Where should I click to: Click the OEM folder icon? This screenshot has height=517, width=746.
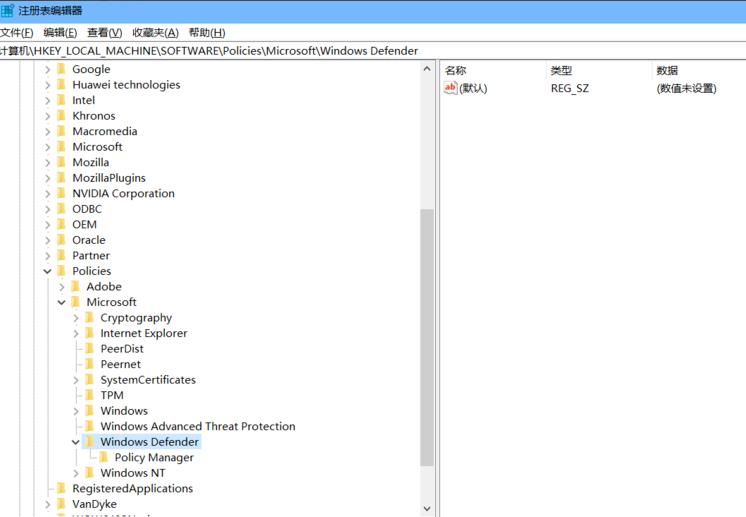click(x=61, y=224)
